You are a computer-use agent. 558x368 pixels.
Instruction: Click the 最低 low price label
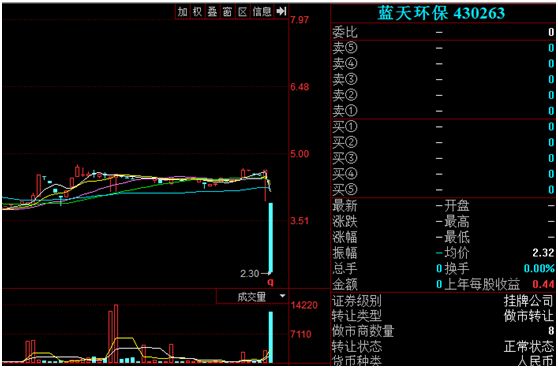(457, 237)
